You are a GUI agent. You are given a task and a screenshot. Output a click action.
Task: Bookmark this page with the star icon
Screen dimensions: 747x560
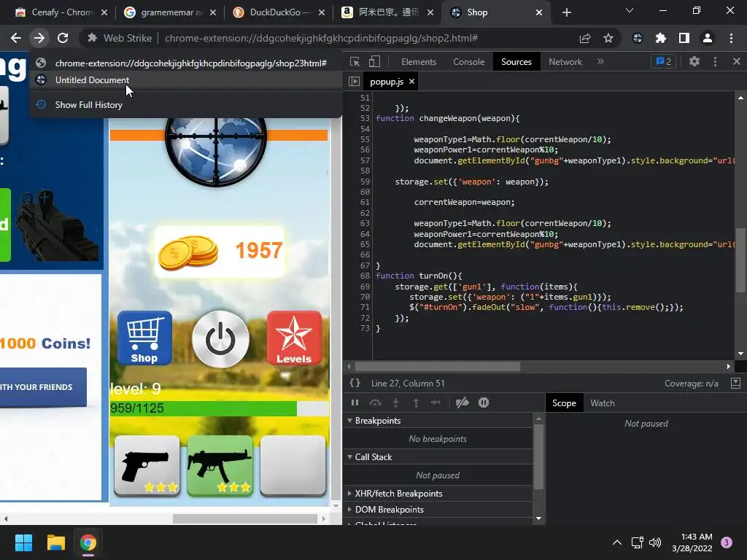tap(608, 38)
